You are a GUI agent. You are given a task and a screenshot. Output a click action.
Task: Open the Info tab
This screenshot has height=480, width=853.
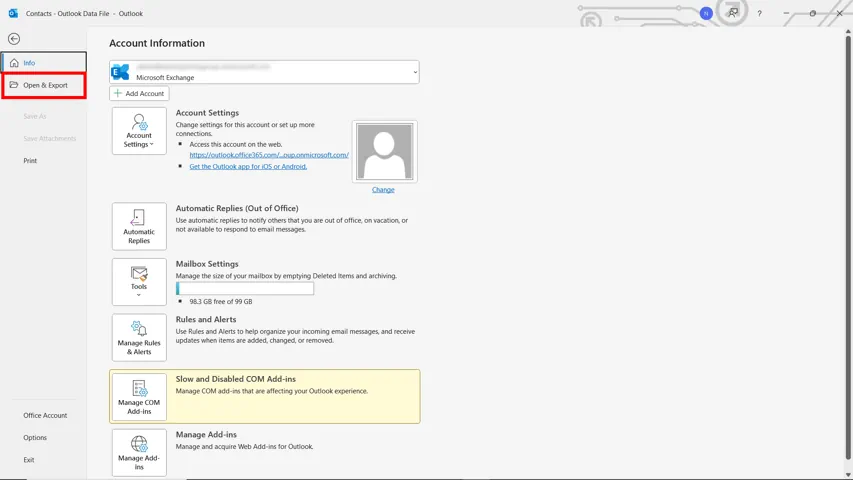pyautogui.click(x=44, y=63)
